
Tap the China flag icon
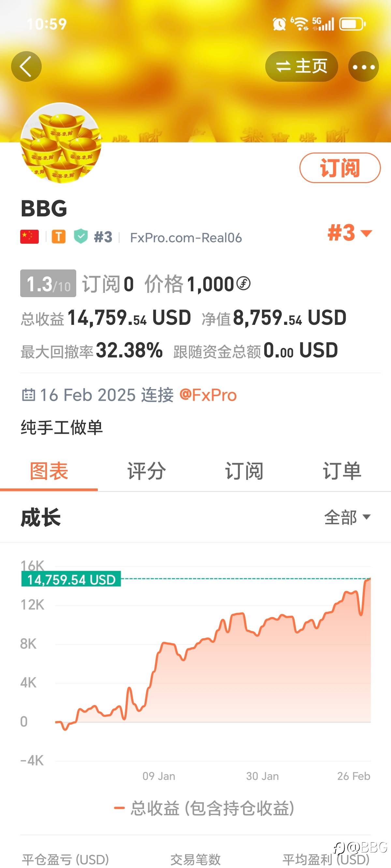pos(29,237)
